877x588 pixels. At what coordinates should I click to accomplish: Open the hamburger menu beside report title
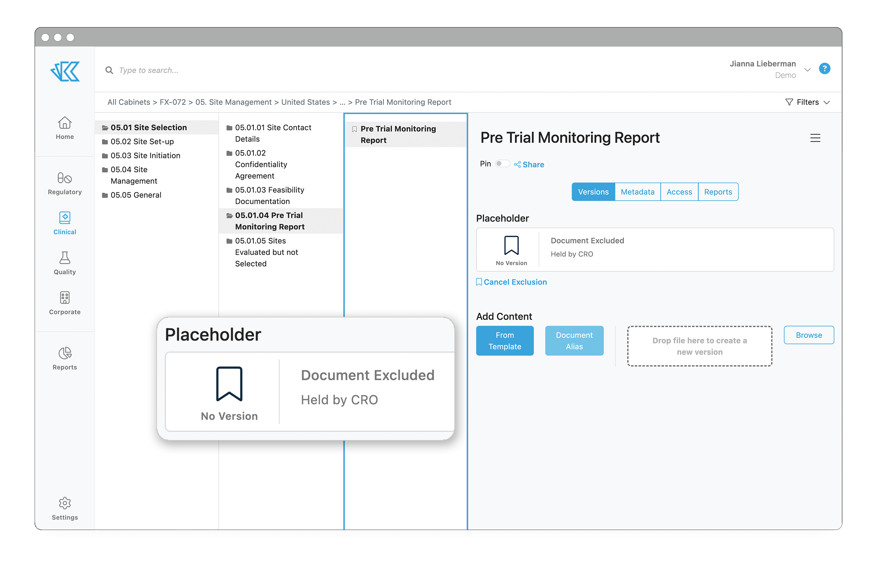[816, 138]
